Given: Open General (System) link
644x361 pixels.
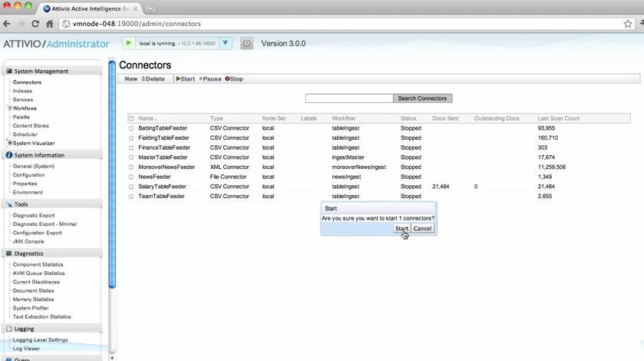Looking at the screenshot, I should tap(33, 166).
